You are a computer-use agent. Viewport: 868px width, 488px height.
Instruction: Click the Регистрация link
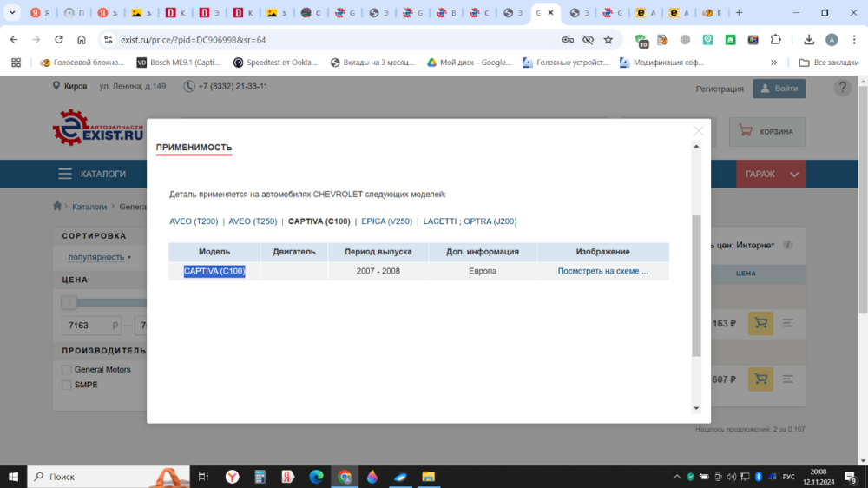(x=720, y=89)
